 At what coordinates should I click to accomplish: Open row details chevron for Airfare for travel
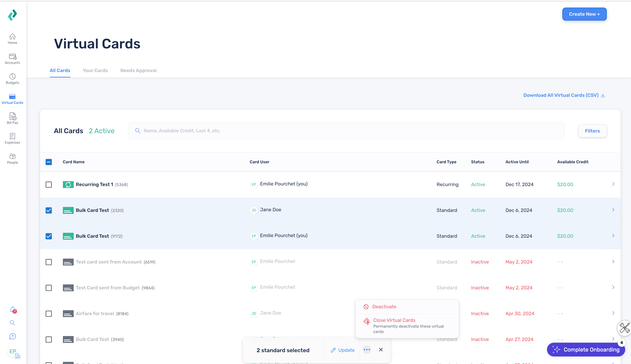tap(613, 313)
